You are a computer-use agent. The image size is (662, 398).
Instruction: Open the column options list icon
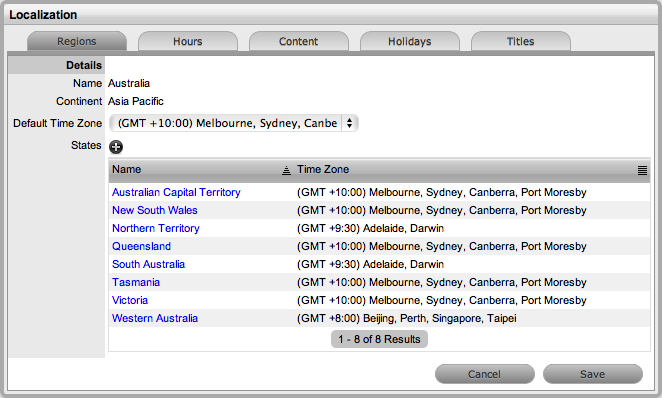(x=642, y=170)
